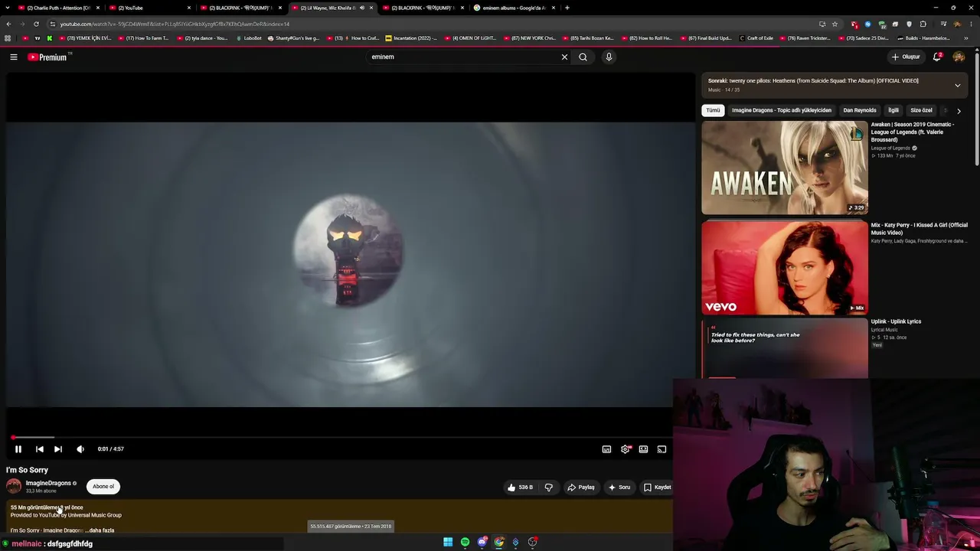This screenshot has height=551, width=980.
Task: Seek along the video progress bar
Action: click(x=339, y=437)
